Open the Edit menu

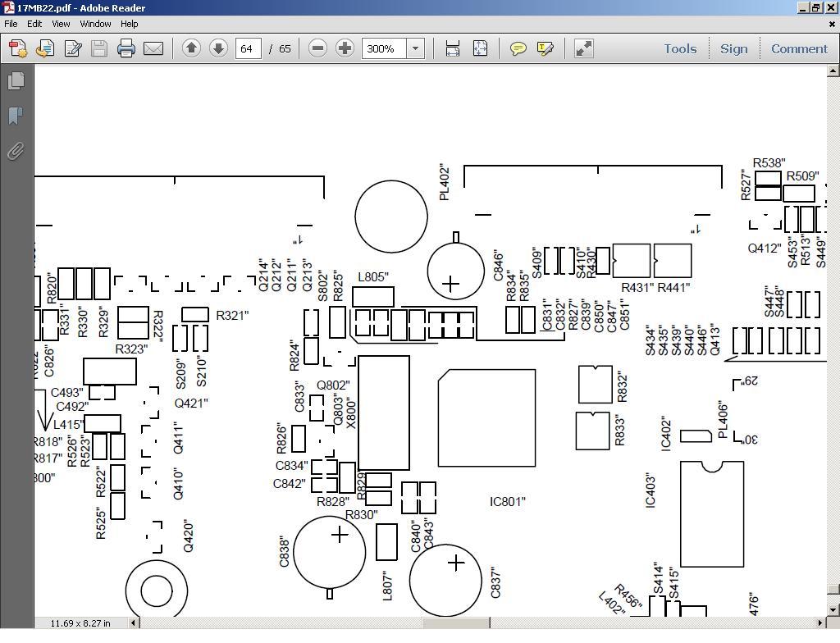click(x=34, y=24)
